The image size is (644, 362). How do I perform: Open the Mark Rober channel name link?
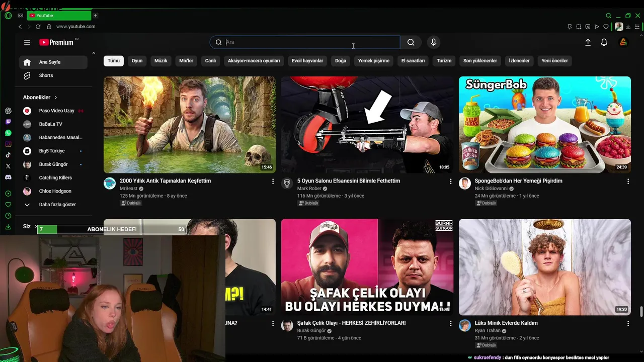[309, 189]
